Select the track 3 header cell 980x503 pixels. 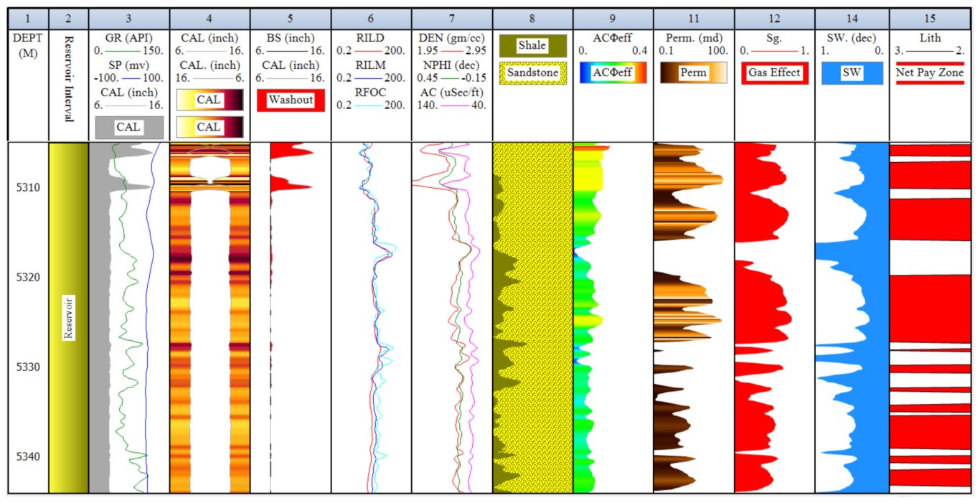[129, 17]
